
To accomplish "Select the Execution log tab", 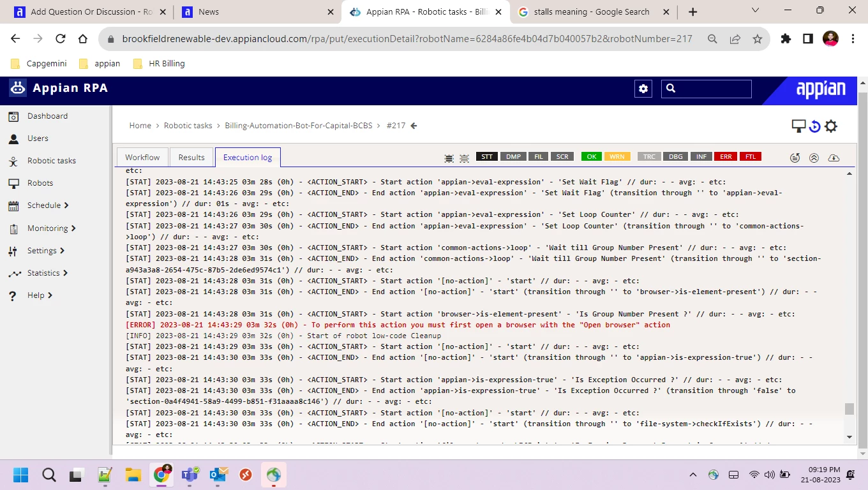I will [248, 158].
